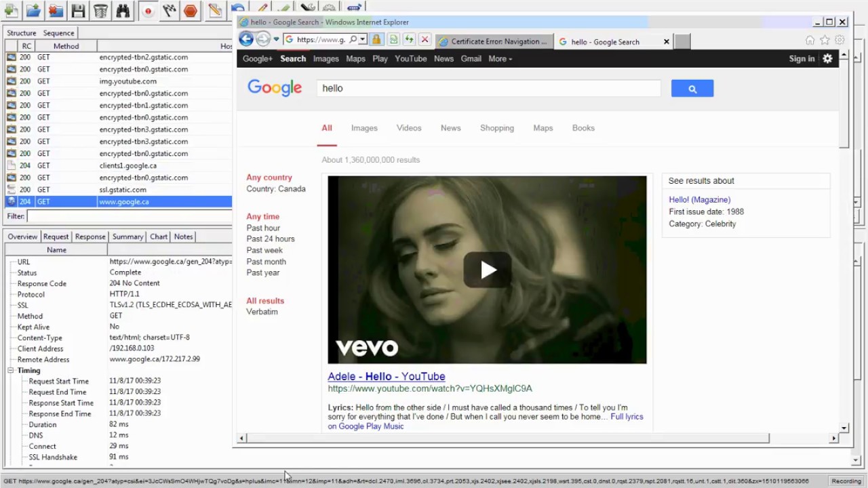Open a new blank tab in IE
868x488 pixels.
[x=682, y=41]
